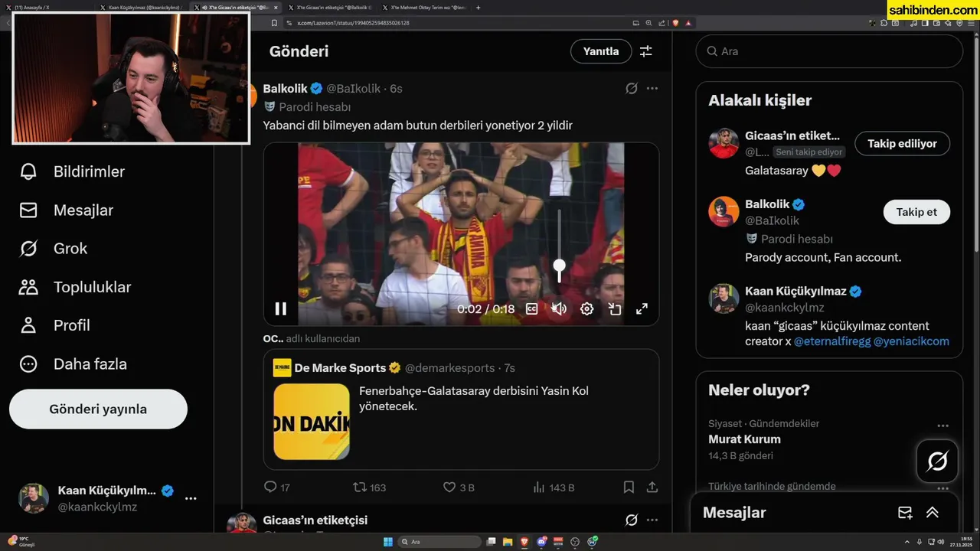
Task: Open Grok explain icon on Balkolik post
Action: click(x=632, y=88)
